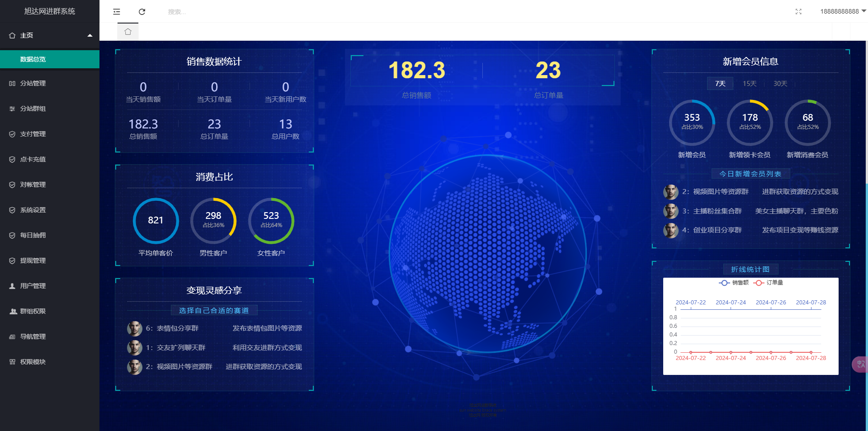Open 分站管理 in sidebar

click(x=50, y=83)
